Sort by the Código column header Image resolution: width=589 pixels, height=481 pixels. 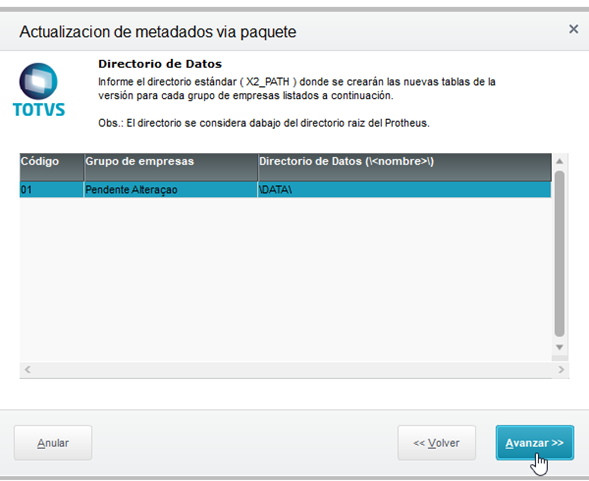coord(51,167)
